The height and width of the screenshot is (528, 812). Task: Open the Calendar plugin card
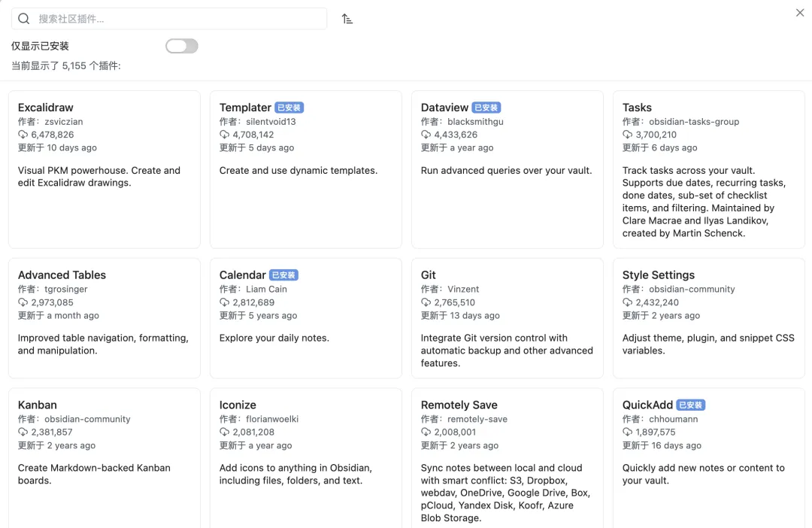point(306,318)
